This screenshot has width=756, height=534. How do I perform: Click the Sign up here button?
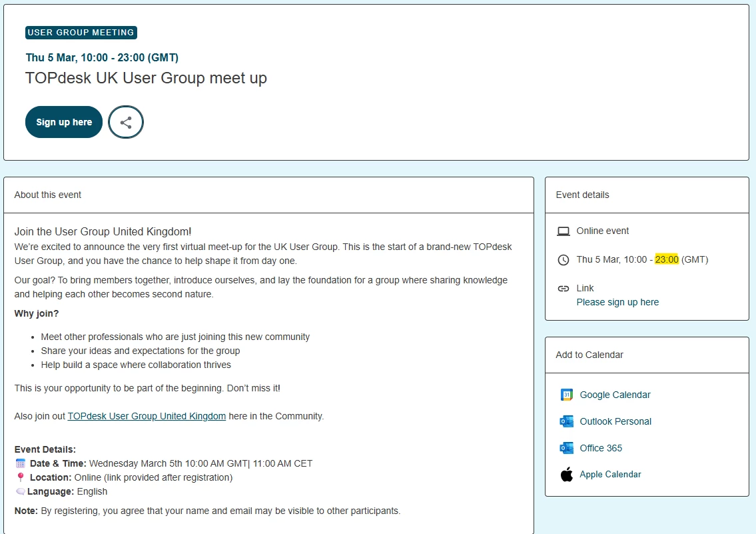[x=64, y=122]
